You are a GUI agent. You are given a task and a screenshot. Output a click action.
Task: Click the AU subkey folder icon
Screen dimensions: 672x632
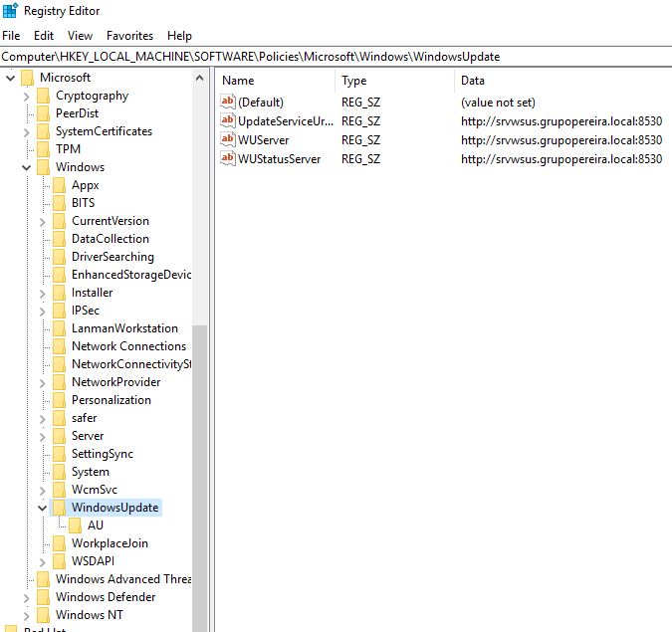point(75,526)
